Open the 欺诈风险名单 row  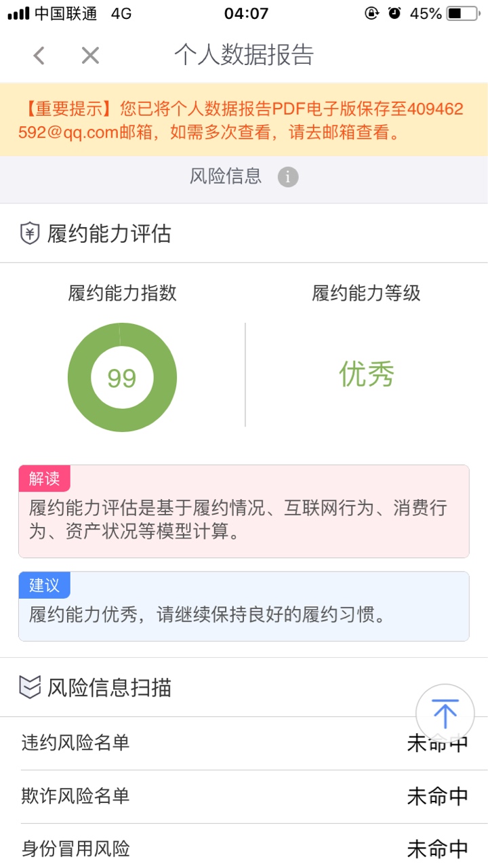click(x=244, y=796)
